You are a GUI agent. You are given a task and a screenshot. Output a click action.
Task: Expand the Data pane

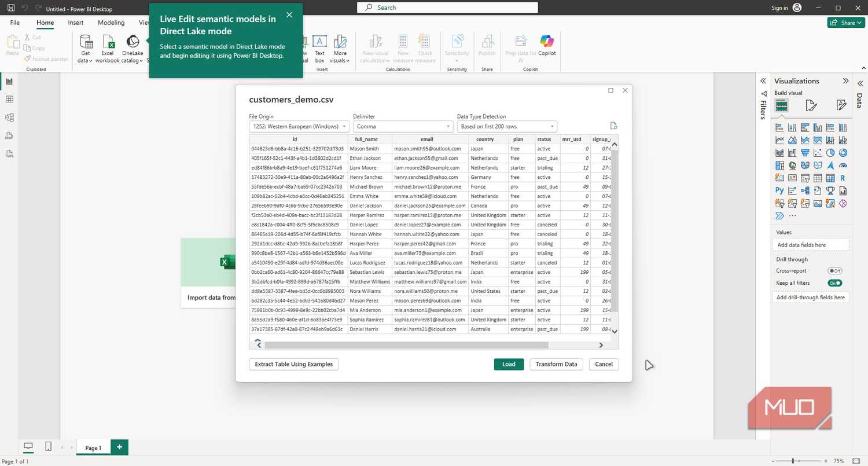pos(860,83)
